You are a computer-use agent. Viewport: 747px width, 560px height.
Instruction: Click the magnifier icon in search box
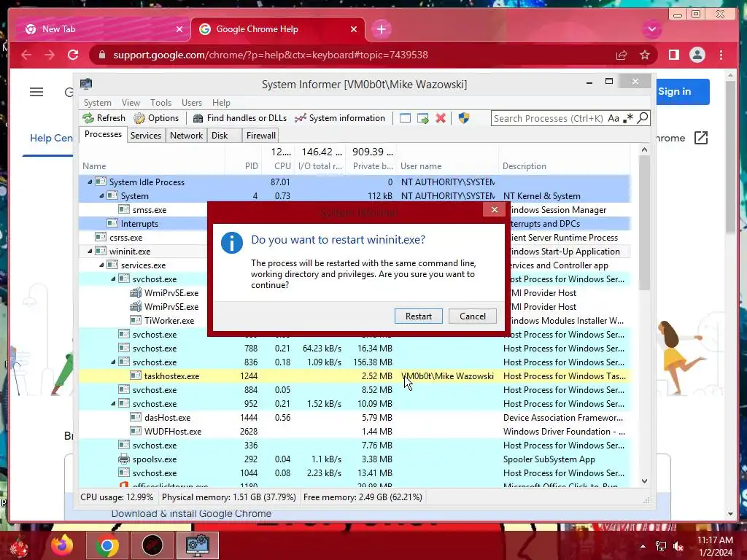(643, 117)
